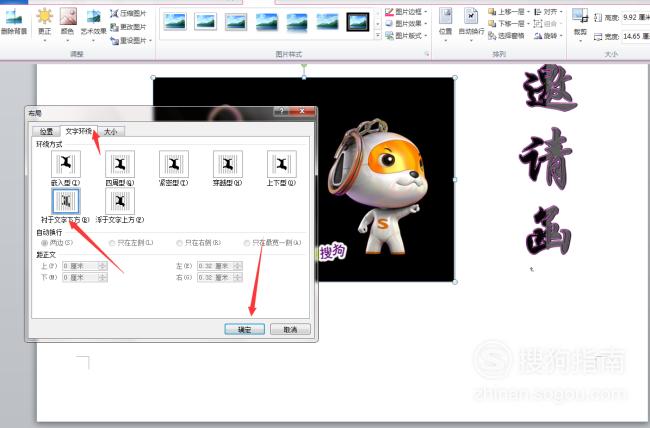Open 选择窗格 selection pane
The height and width of the screenshot is (428, 650).
click(x=506, y=36)
